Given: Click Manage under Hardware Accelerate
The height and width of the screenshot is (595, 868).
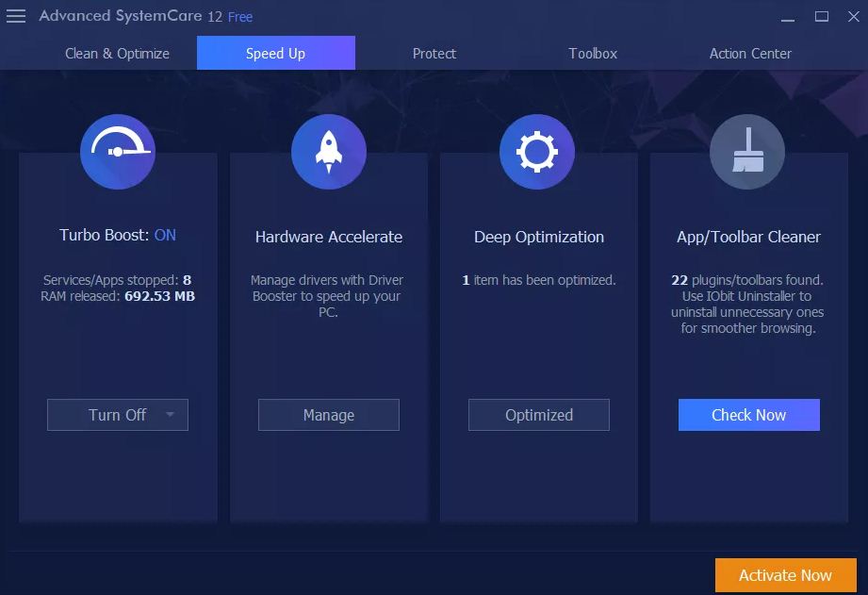Looking at the screenshot, I should tap(329, 415).
